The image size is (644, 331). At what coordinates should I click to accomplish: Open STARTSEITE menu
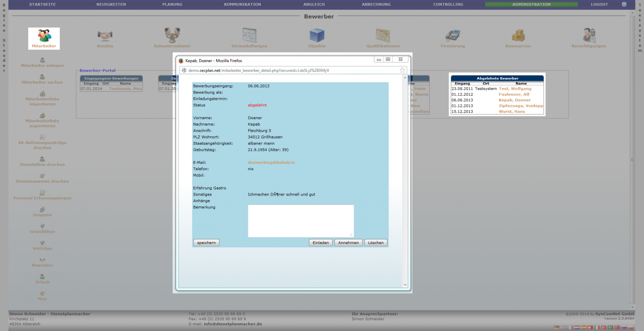42,4
